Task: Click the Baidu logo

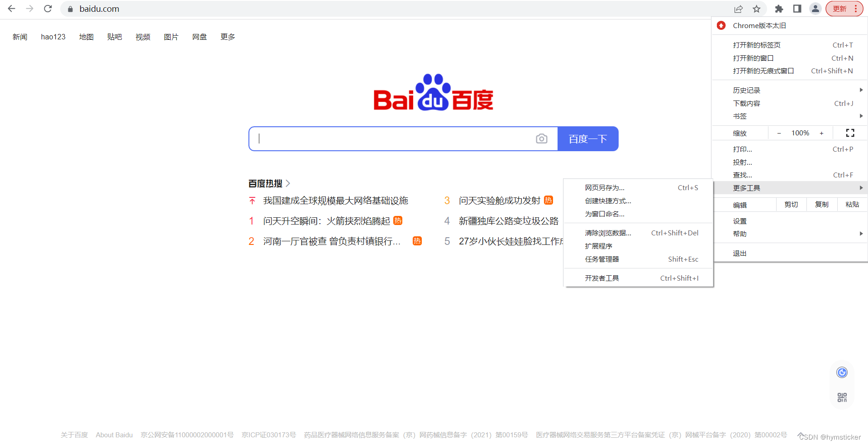Action: [x=433, y=92]
